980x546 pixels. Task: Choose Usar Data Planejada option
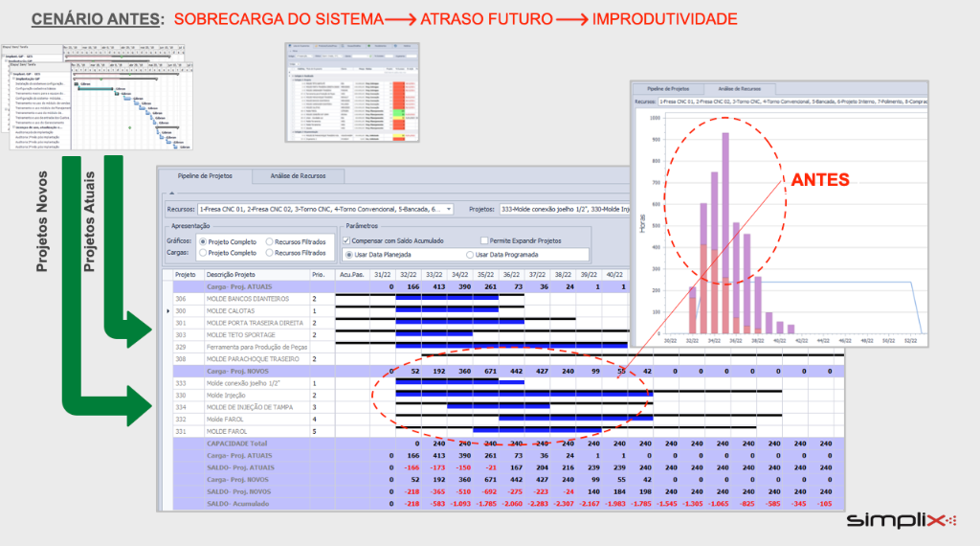(x=348, y=255)
